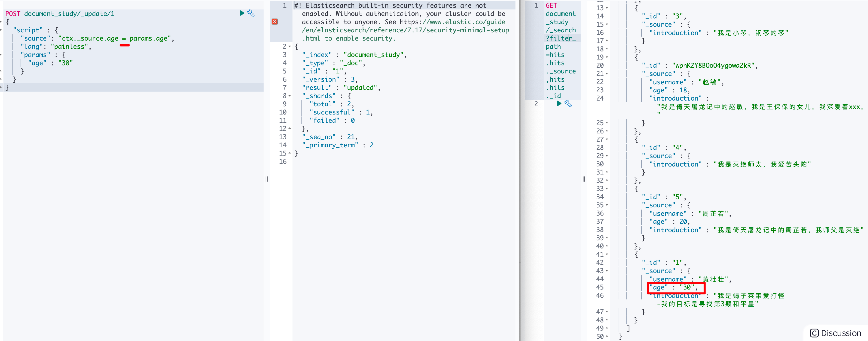
Task: Click "_seq_no" : 21 line
Action: pyautogui.click(x=330, y=137)
